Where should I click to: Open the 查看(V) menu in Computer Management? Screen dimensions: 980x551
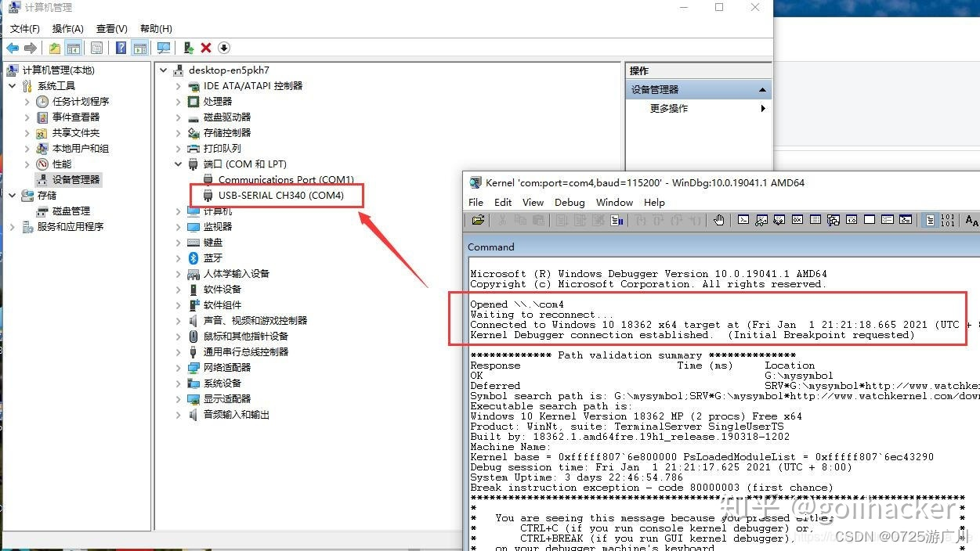tap(110, 28)
